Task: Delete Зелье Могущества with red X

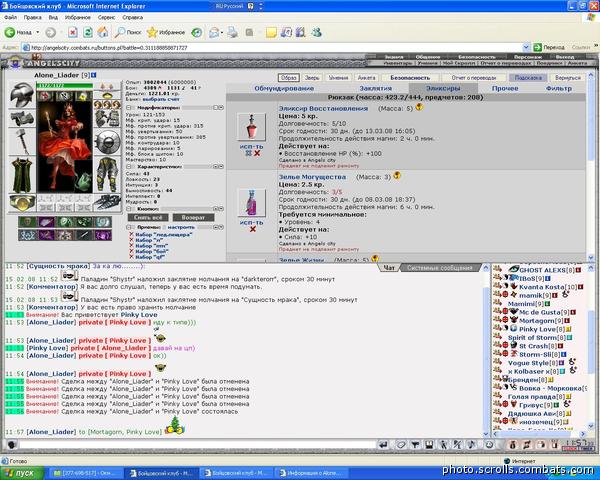Action: point(253,229)
